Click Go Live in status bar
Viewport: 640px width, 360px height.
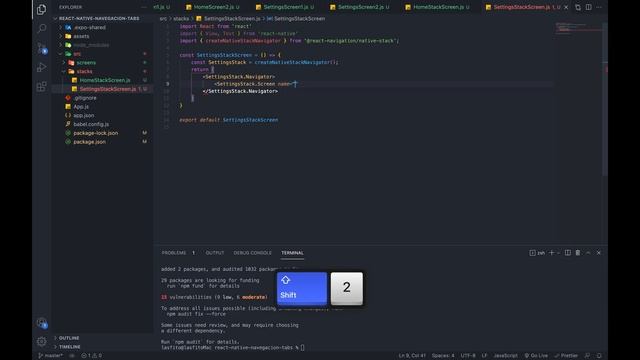(536, 356)
